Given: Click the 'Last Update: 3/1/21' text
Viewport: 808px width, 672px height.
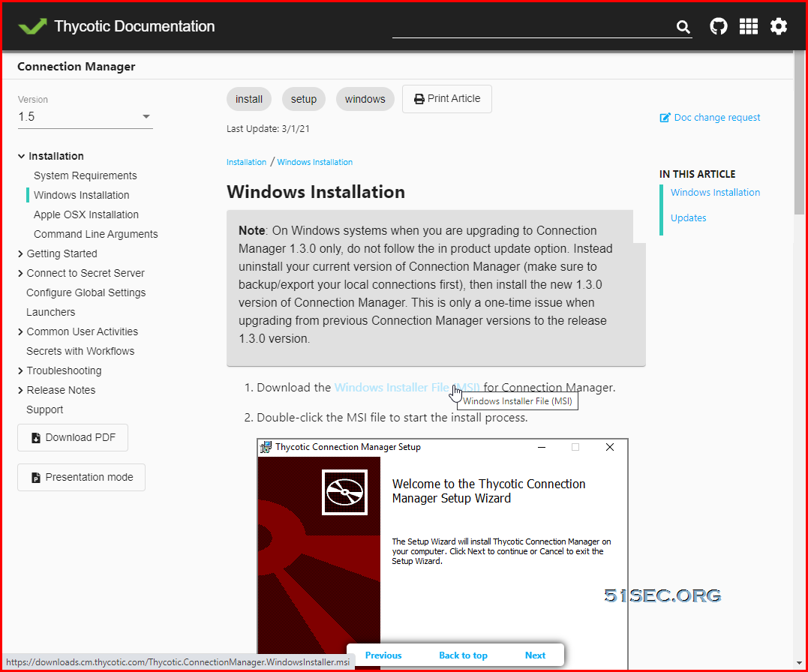Looking at the screenshot, I should coord(268,129).
